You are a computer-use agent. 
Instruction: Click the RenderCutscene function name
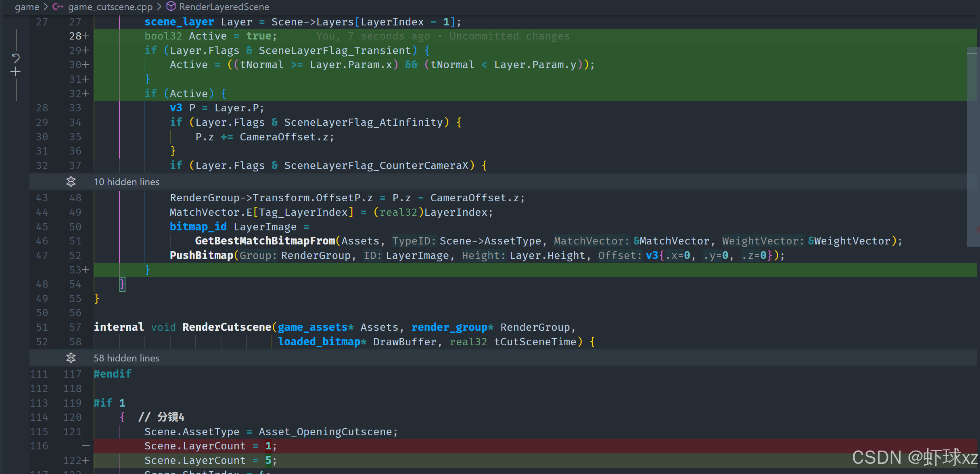coord(227,327)
